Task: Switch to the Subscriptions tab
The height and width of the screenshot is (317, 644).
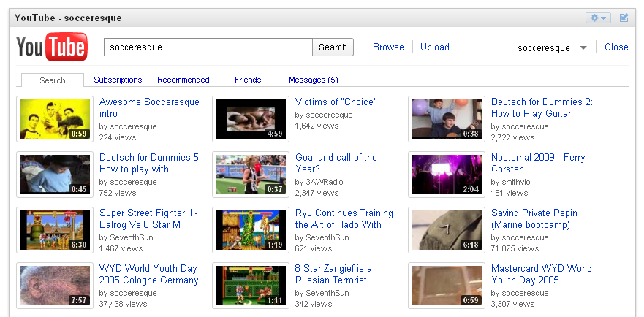Action: pos(118,80)
